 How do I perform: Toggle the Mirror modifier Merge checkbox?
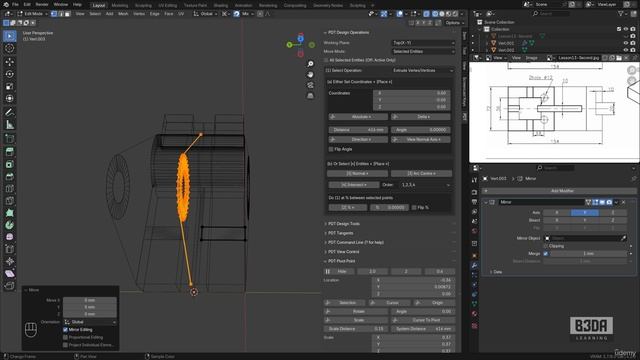(x=546, y=253)
